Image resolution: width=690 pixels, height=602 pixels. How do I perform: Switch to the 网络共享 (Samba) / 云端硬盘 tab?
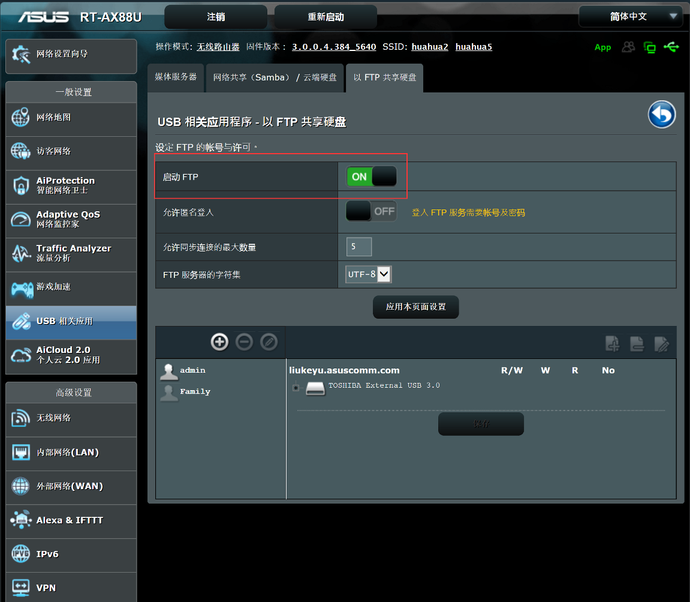(274, 77)
